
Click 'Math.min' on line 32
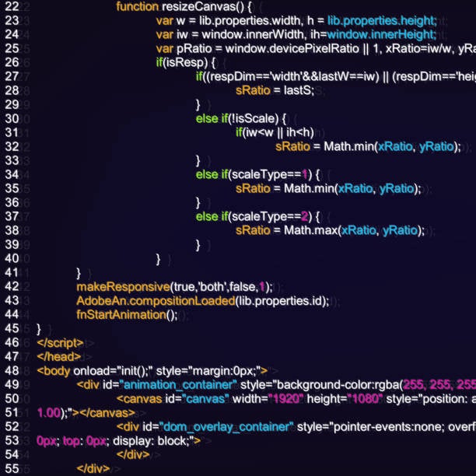point(349,147)
